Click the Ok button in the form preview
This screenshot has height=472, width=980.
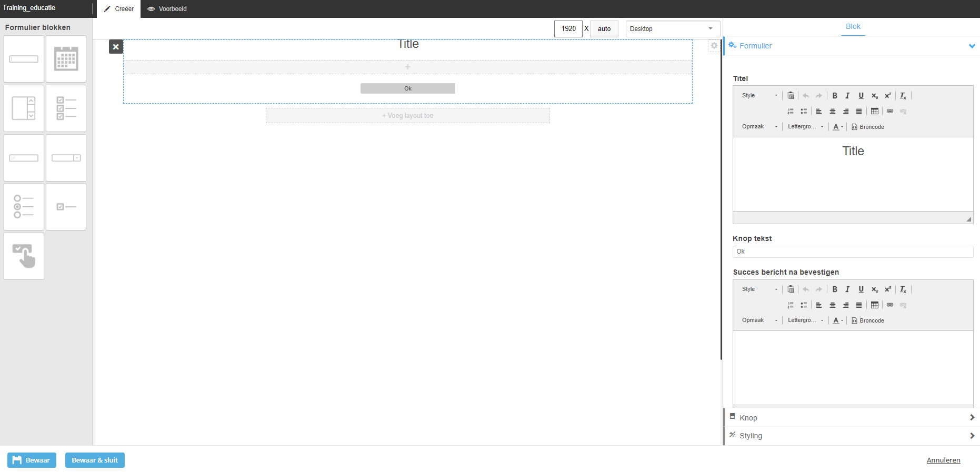click(x=408, y=88)
